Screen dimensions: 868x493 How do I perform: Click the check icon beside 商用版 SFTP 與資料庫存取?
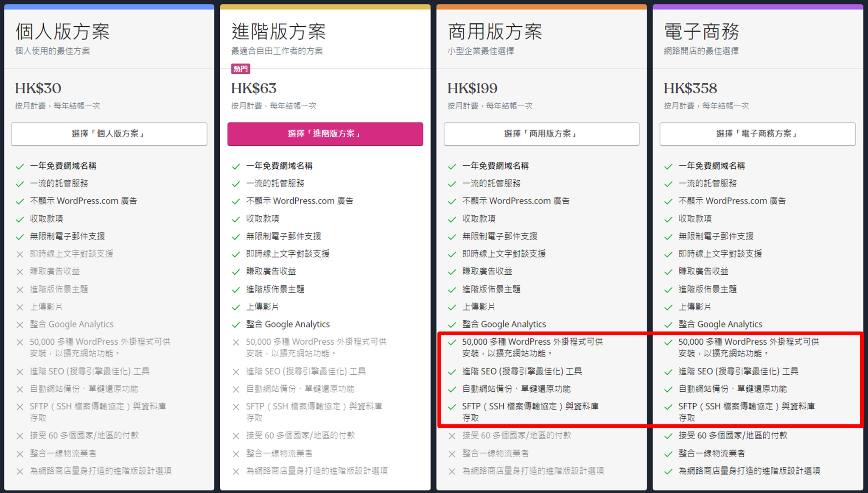(452, 407)
